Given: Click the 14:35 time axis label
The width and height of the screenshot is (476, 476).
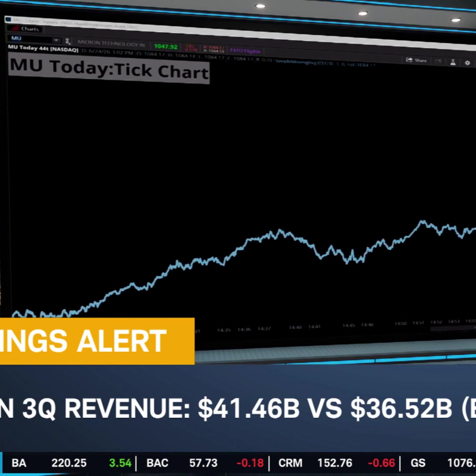Looking at the screenshot, I should 224,330.
